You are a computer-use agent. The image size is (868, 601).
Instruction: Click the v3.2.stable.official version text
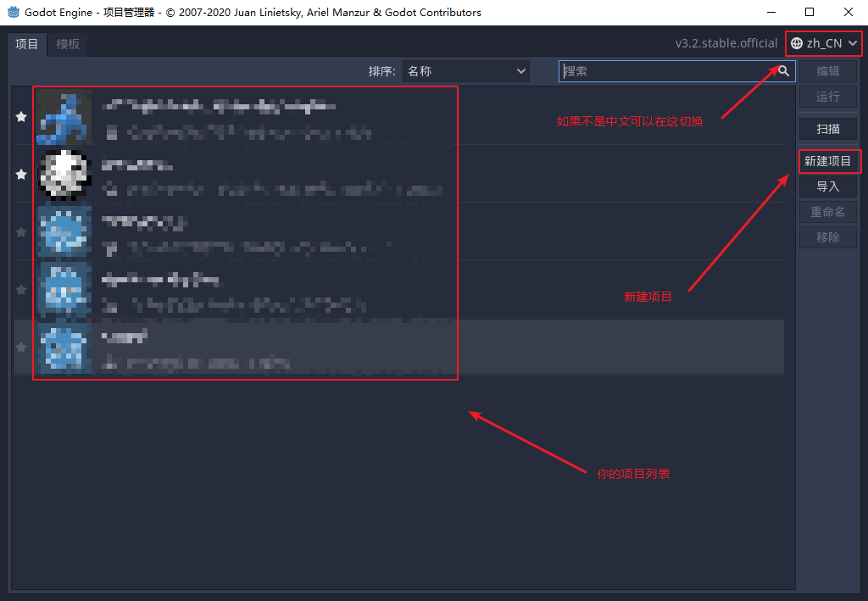(x=726, y=43)
